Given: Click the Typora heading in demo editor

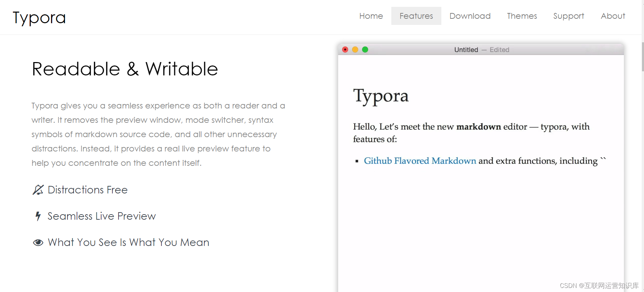Looking at the screenshot, I should pyautogui.click(x=381, y=96).
